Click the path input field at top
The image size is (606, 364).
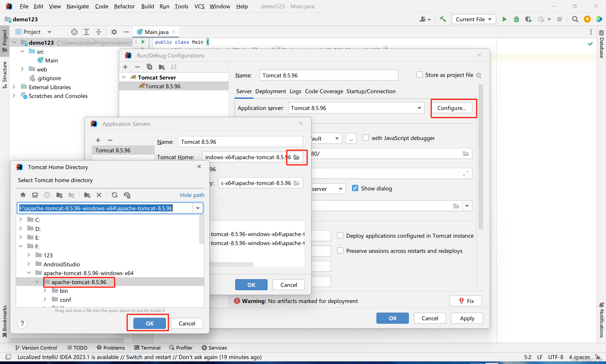(106, 208)
